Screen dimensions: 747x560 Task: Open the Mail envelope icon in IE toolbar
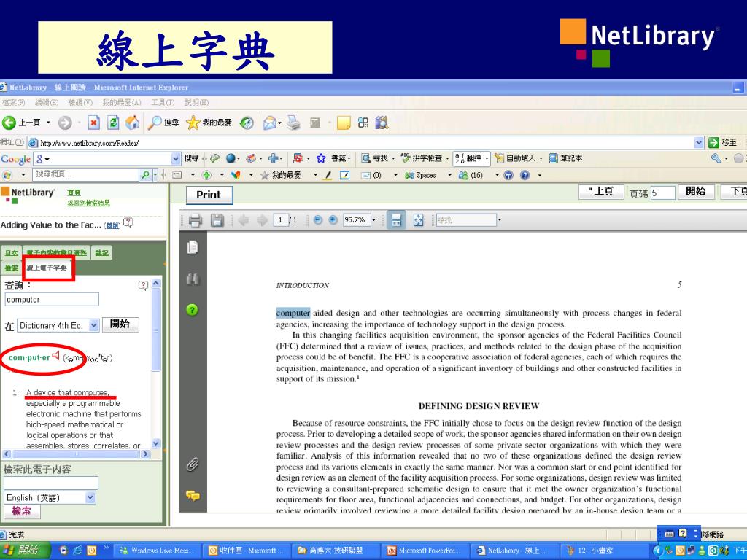pos(269,122)
